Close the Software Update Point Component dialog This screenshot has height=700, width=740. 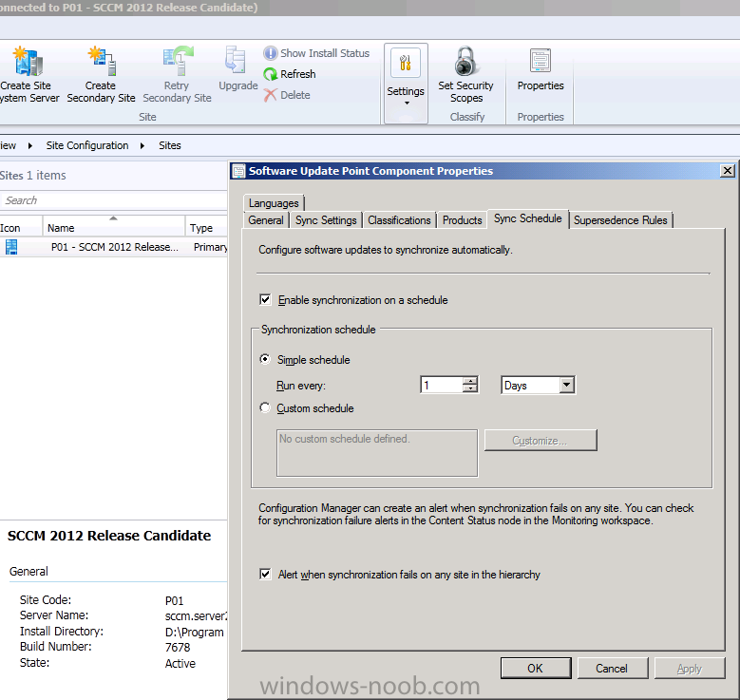(728, 171)
